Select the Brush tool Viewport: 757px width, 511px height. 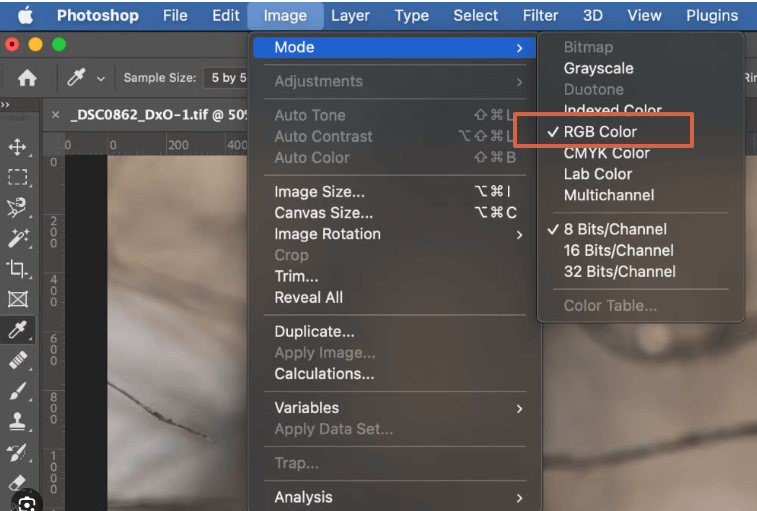[x=17, y=391]
